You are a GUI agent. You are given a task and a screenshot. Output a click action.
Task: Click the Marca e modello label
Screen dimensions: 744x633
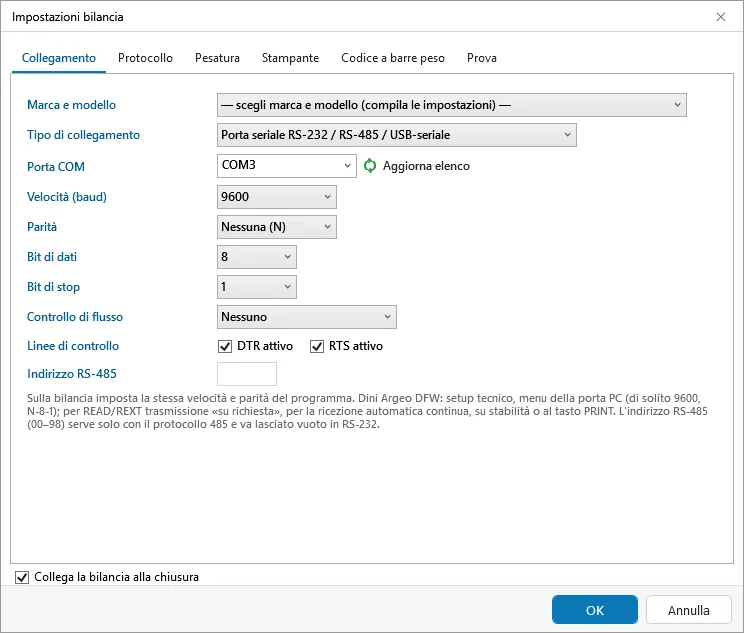(71, 105)
